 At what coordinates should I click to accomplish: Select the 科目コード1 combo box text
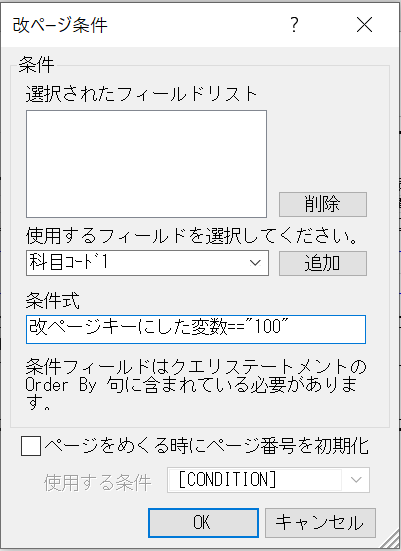(x=69, y=262)
